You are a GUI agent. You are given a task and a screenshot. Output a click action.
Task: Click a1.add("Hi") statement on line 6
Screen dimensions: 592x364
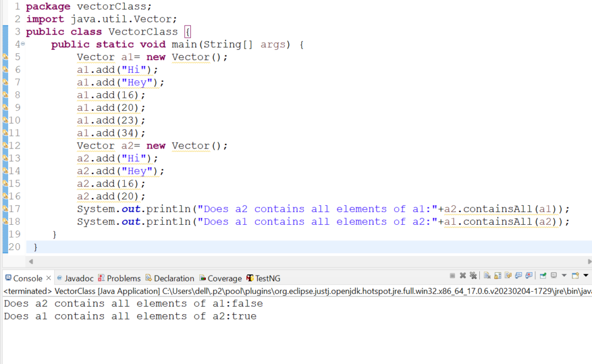117,70
